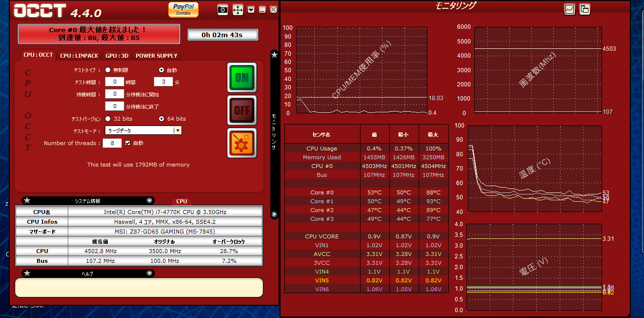Switch to the CPU : OCCT tab
644x318 pixels.
[x=38, y=55]
